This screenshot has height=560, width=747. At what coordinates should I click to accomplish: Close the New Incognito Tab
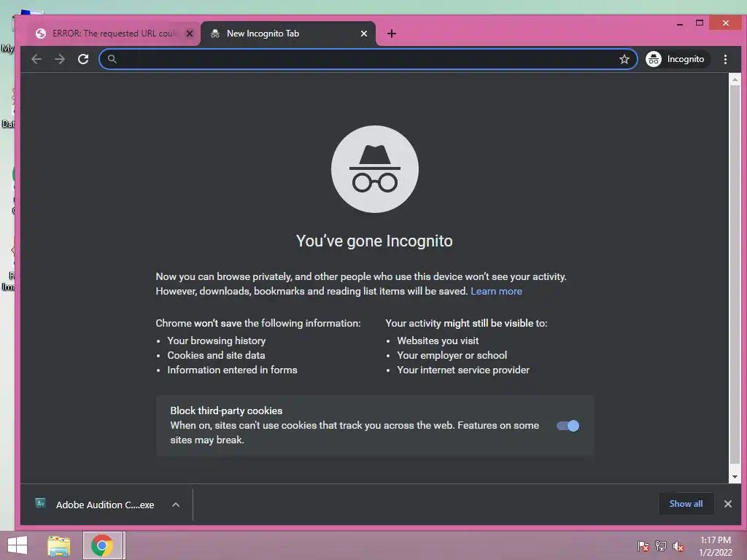[364, 34]
